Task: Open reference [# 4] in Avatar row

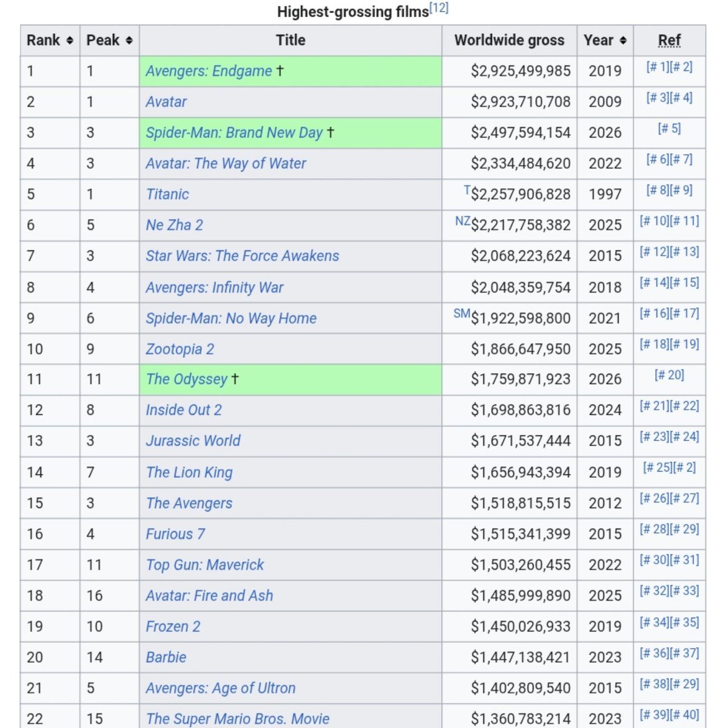Action: point(681,98)
